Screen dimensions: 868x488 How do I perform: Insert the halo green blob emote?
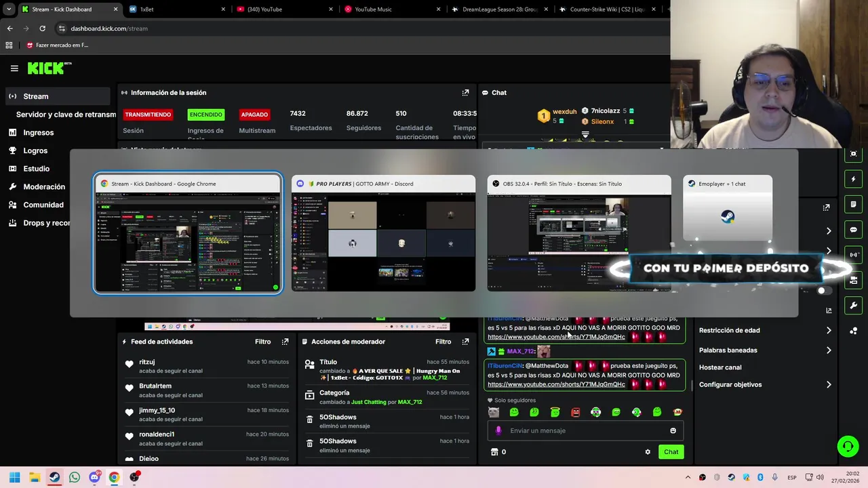[555, 412]
